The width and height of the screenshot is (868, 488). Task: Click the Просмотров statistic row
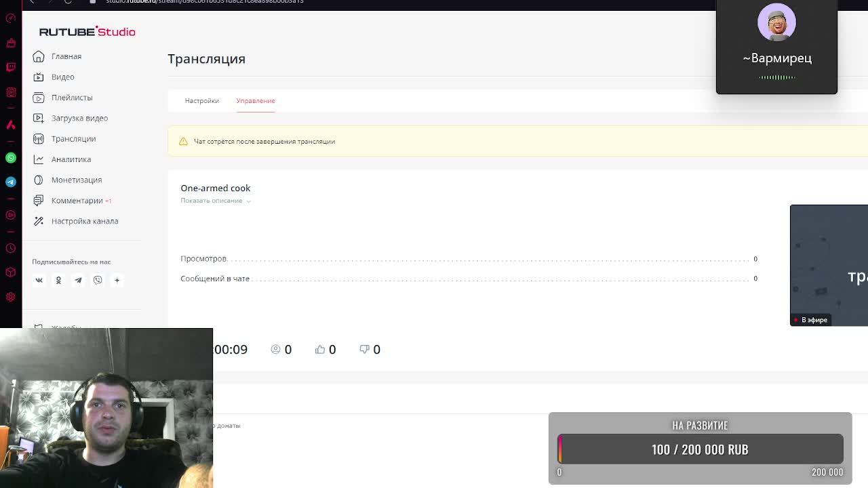click(x=469, y=259)
